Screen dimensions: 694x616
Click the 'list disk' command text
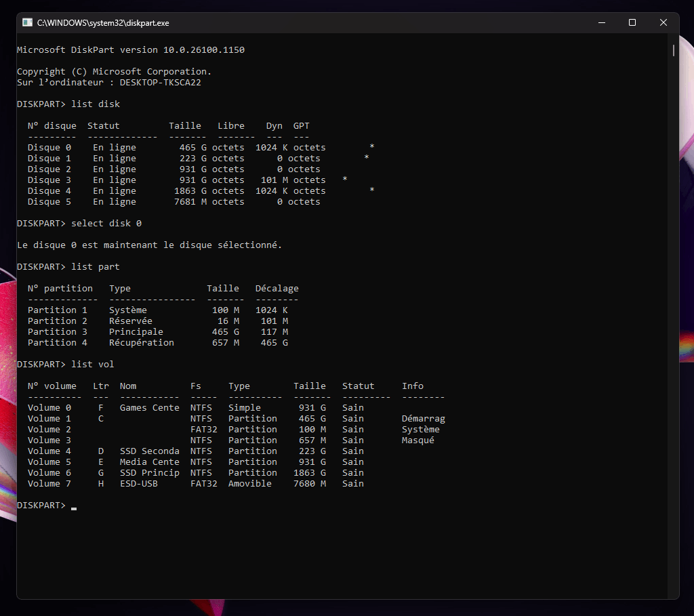(96, 104)
